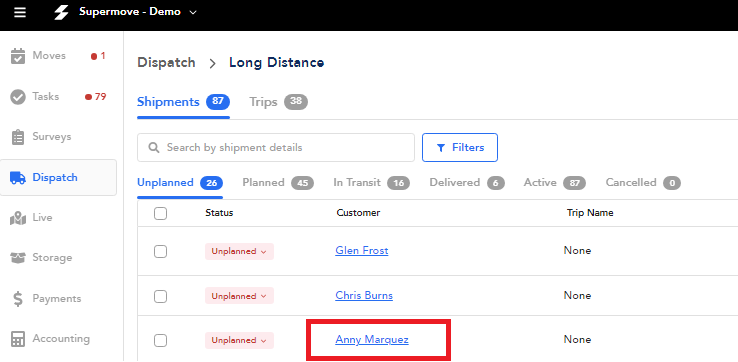Open Unplanned status dropdown for Glen Frost

point(239,251)
